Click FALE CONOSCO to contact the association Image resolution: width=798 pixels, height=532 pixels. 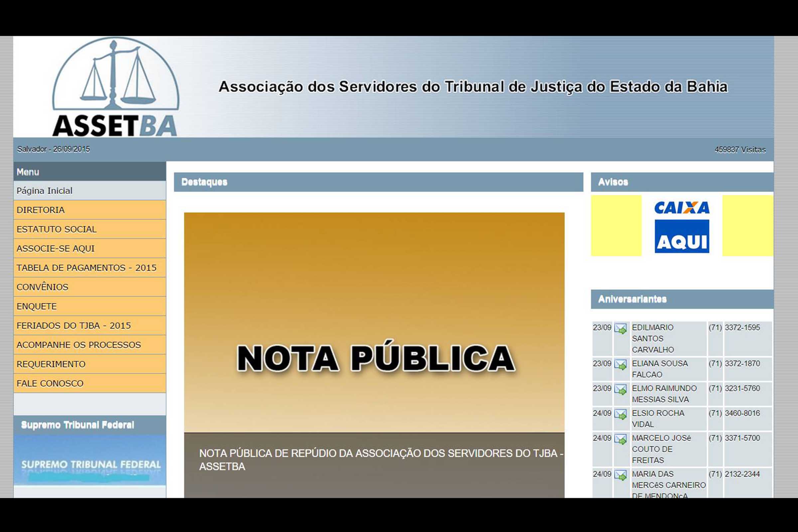[50, 383]
